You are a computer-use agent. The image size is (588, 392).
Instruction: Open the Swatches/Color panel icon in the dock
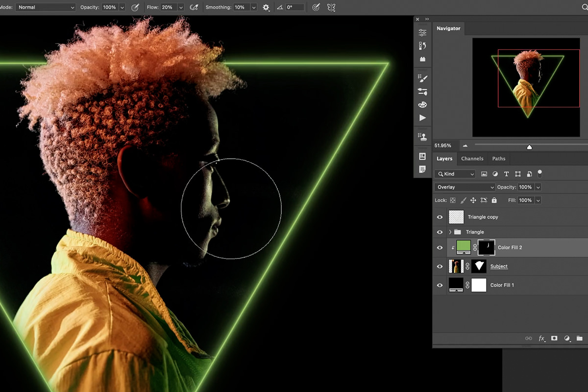tap(422, 104)
